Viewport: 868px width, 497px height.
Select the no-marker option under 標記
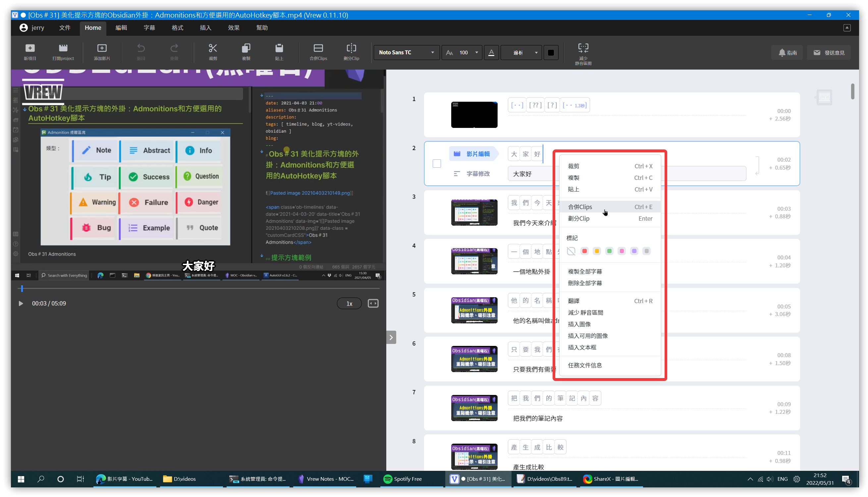click(571, 251)
